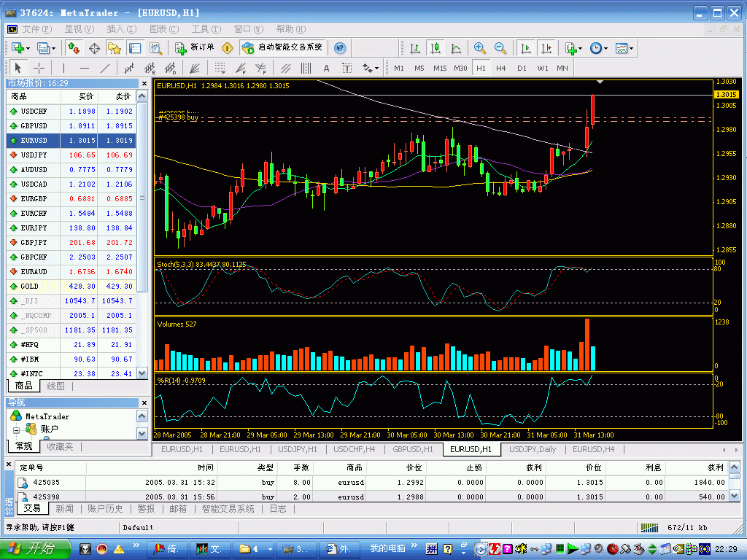747x560 pixels.
Task: Click the zoom in magnifier icon
Action: point(479,48)
